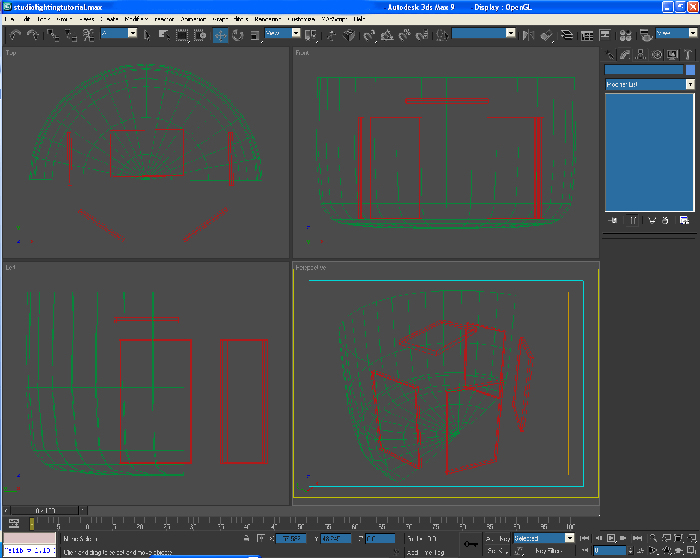Expand the Modifier List dropdown
Image resolution: width=700 pixels, height=558 pixels.
tap(689, 85)
